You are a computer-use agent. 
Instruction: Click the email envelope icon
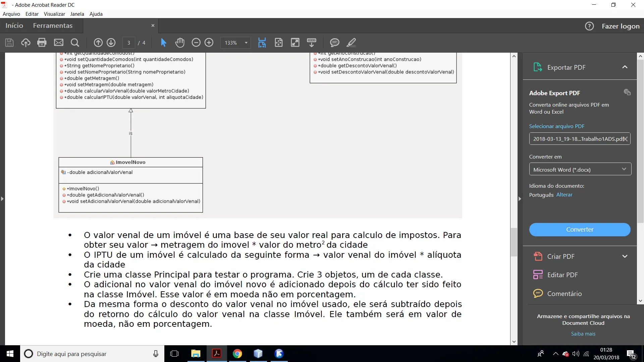(x=59, y=43)
